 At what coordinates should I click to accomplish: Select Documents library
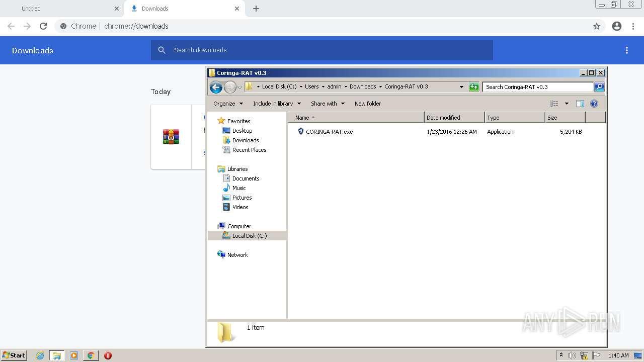click(246, 178)
